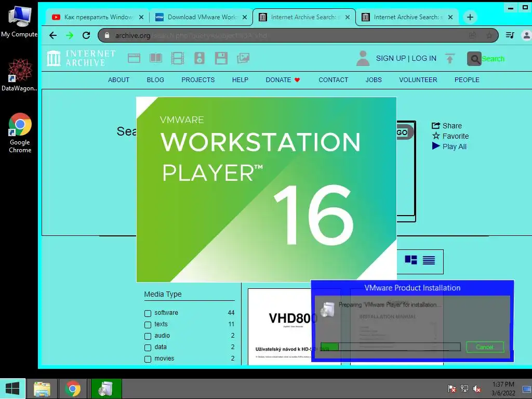Open DataWagon desktop shortcut
532x399 pixels.
pos(19,75)
